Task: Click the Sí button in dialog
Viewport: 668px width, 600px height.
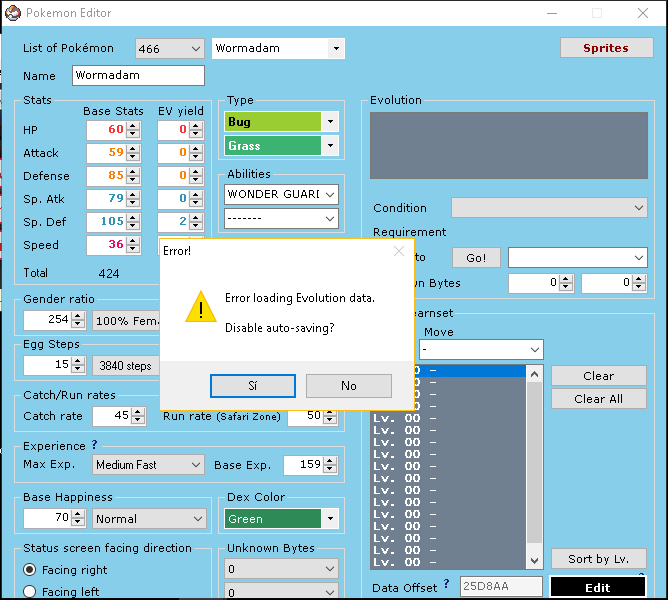Action: [253, 386]
